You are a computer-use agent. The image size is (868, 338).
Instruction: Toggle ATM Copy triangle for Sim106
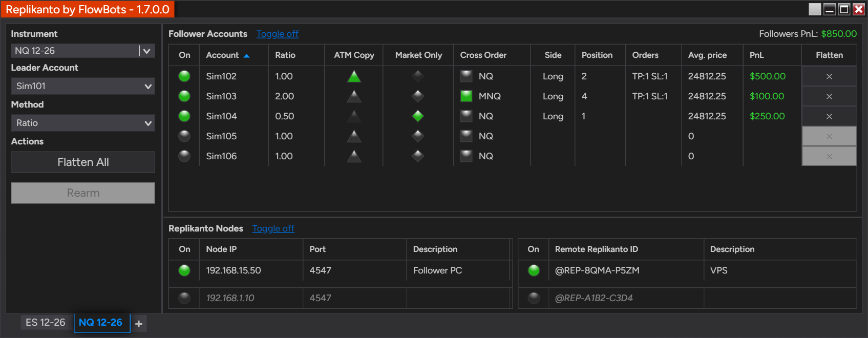point(354,156)
